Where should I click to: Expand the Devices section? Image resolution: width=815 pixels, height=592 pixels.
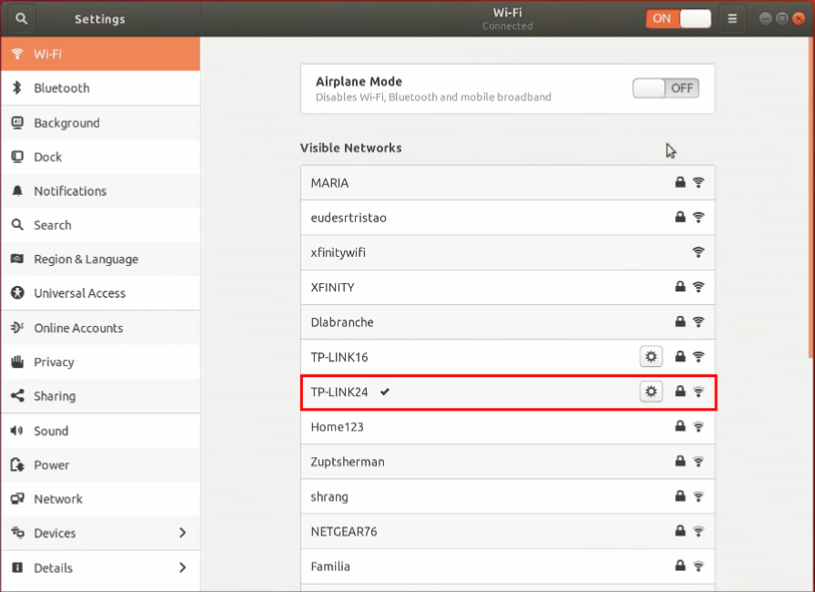tap(100, 533)
